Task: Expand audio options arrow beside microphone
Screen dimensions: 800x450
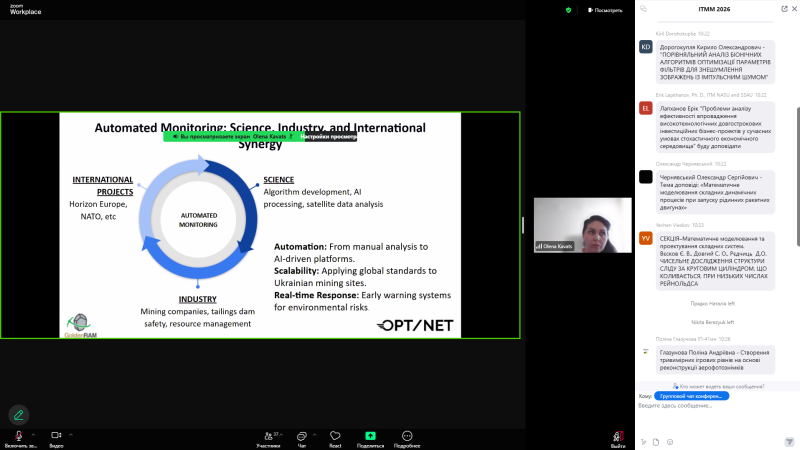Action: tap(33, 435)
